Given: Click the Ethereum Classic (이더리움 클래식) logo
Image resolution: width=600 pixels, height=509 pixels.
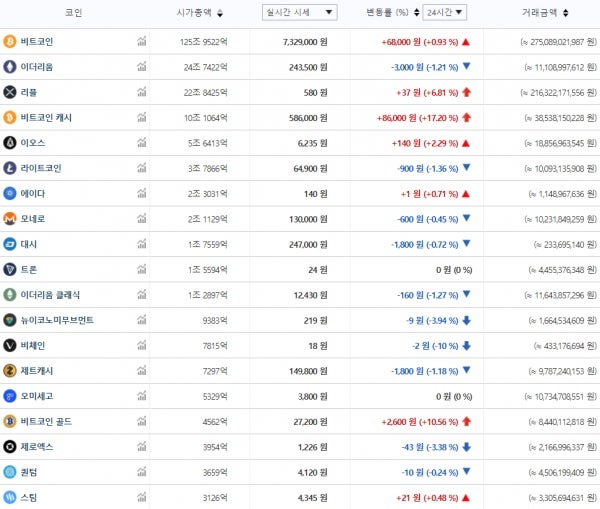Looking at the screenshot, I should coord(10,295).
